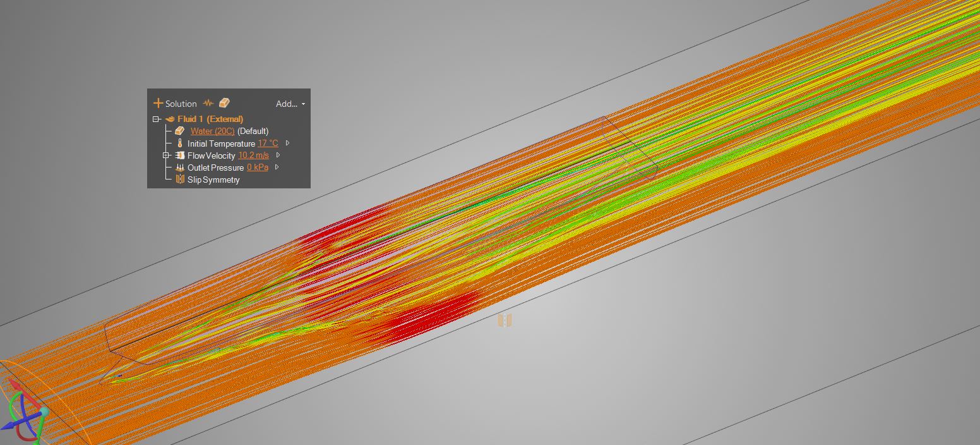
Task: Click the waveform monitor icon beside Solution
Action: click(208, 103)
